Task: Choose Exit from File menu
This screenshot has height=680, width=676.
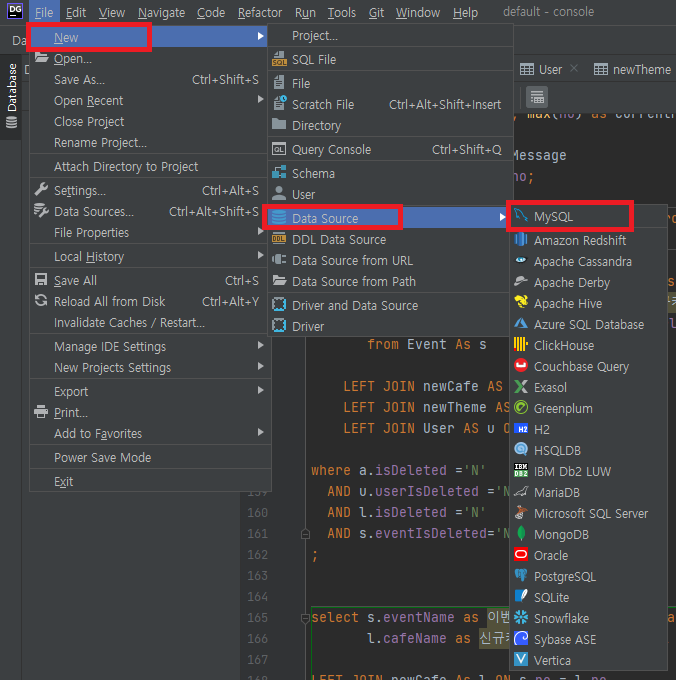Action: pos(150,481)
